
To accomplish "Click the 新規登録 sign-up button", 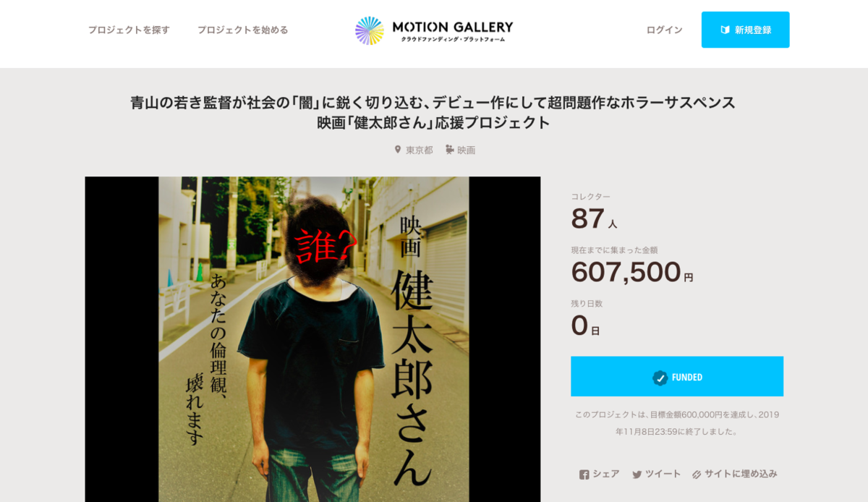I will (x=745, y=30).
